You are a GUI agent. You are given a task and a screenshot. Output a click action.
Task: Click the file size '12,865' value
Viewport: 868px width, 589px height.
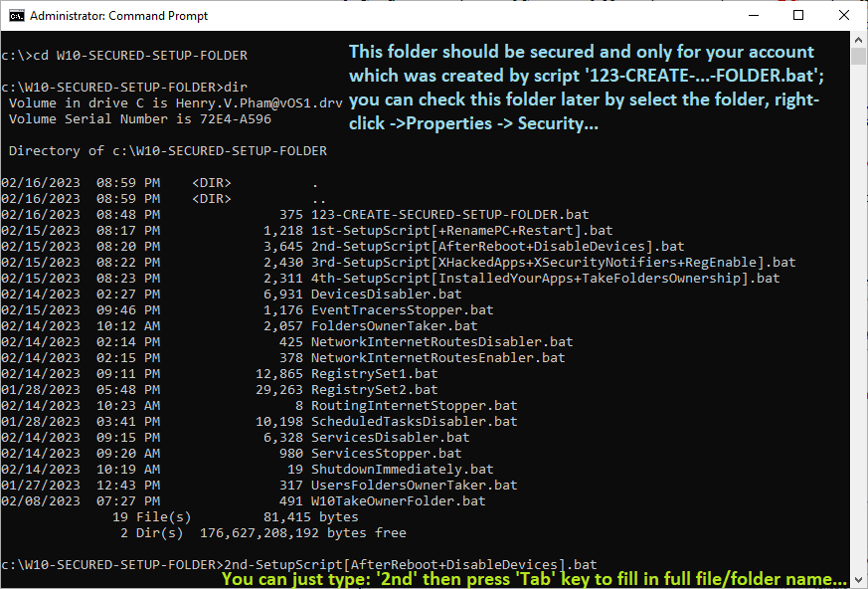279,374
